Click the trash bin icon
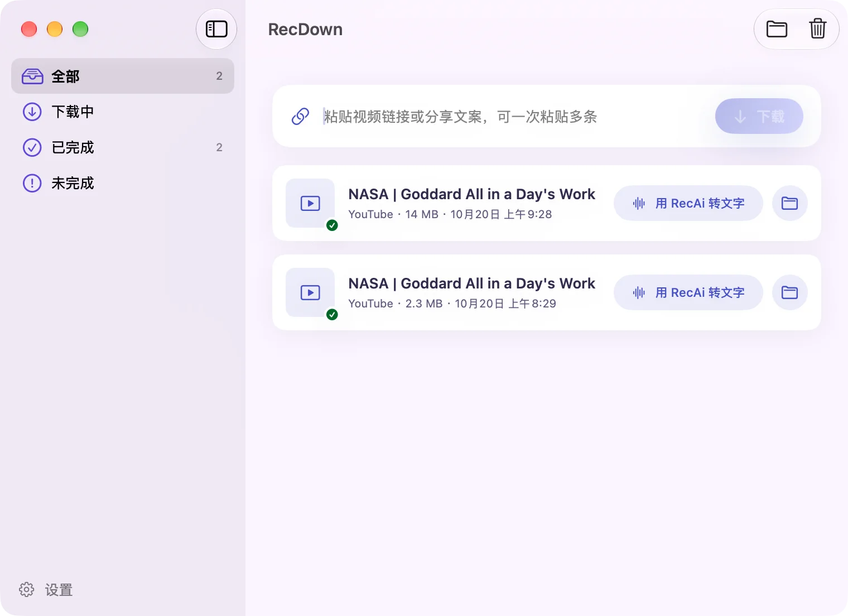The image size is (848, 616). pyautogui.click(x=817, y=28)
